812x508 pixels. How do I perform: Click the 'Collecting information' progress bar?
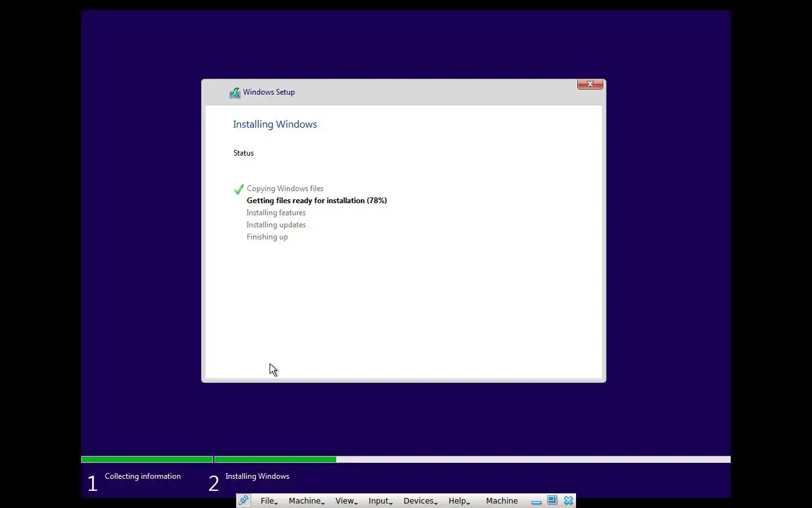(x=147, y=459)
